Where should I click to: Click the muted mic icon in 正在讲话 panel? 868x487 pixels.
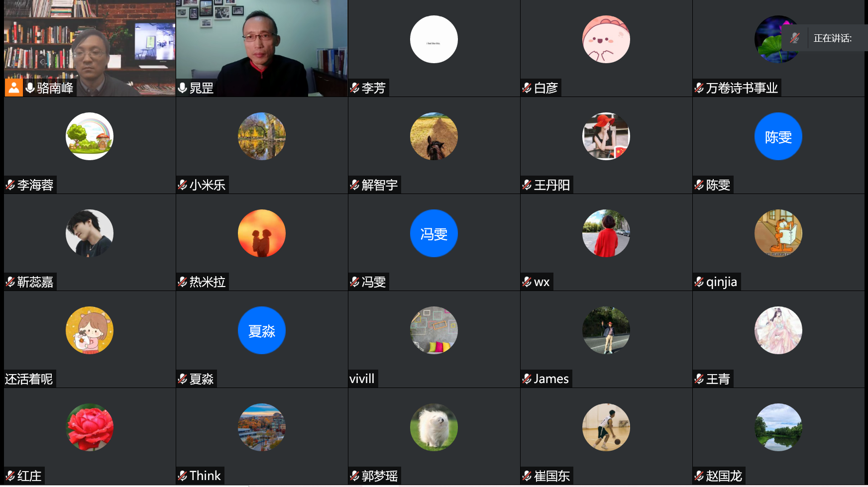point(795,38)
